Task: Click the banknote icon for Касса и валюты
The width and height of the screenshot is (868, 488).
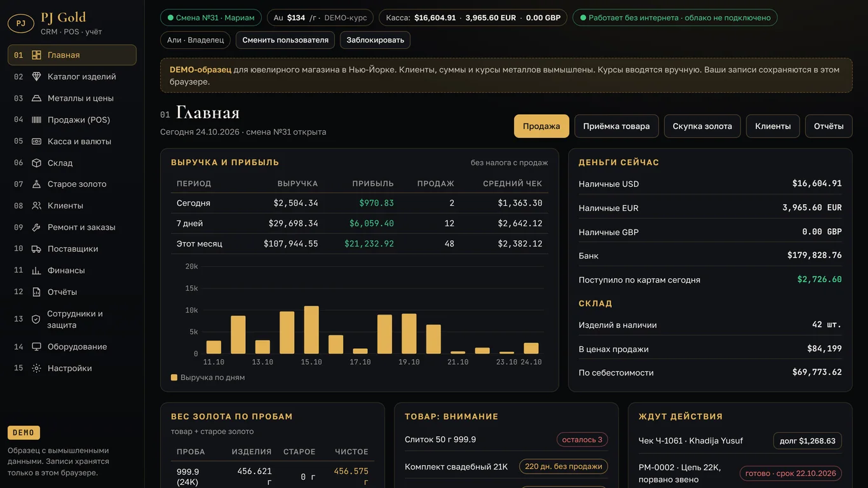Action: pos(37,141)
